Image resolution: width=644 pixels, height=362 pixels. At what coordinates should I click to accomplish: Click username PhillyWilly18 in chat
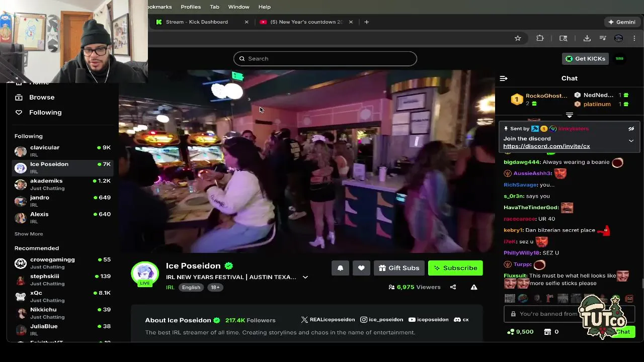521,253
